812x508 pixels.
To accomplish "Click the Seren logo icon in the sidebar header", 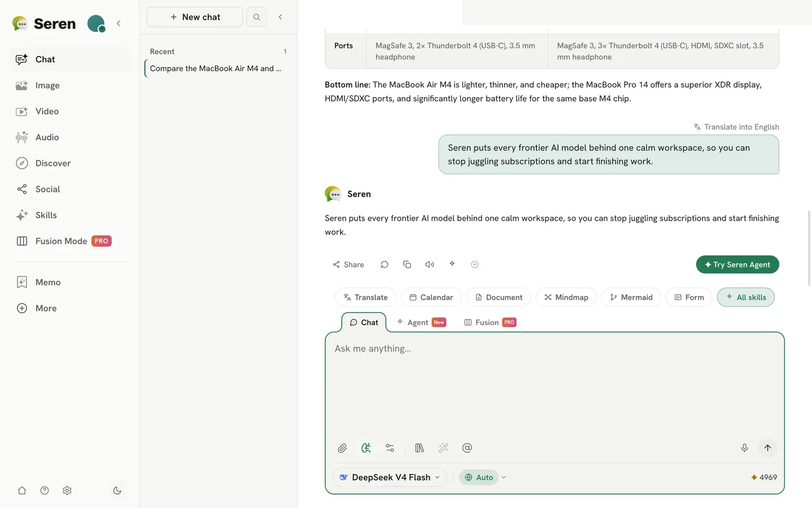I will pyautogui.click(x=20, y=24).
